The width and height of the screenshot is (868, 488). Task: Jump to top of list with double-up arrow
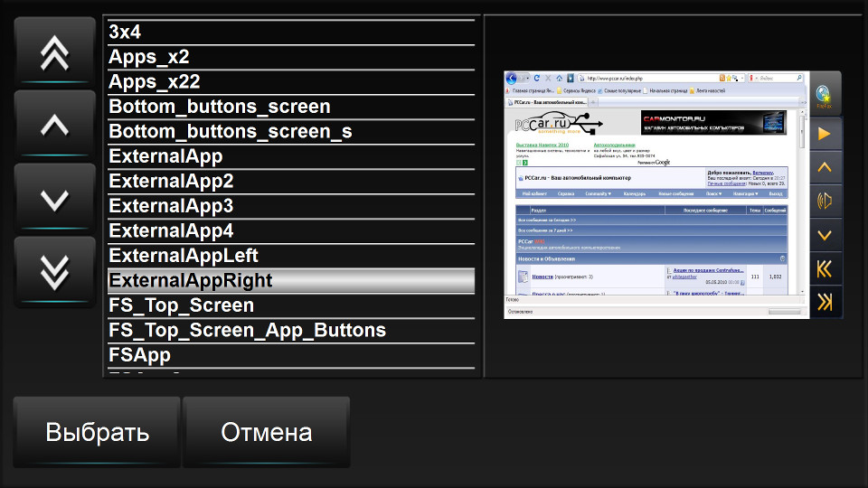pos(54,53)
